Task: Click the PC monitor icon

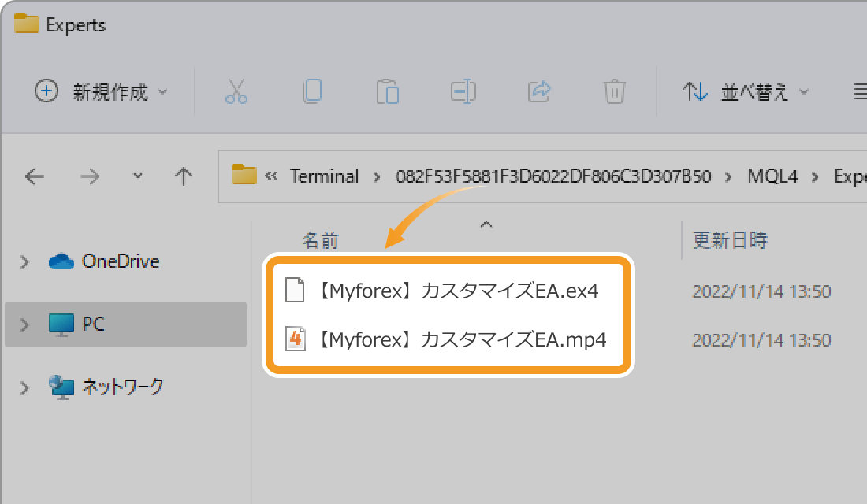Action: tap(61, 324)
